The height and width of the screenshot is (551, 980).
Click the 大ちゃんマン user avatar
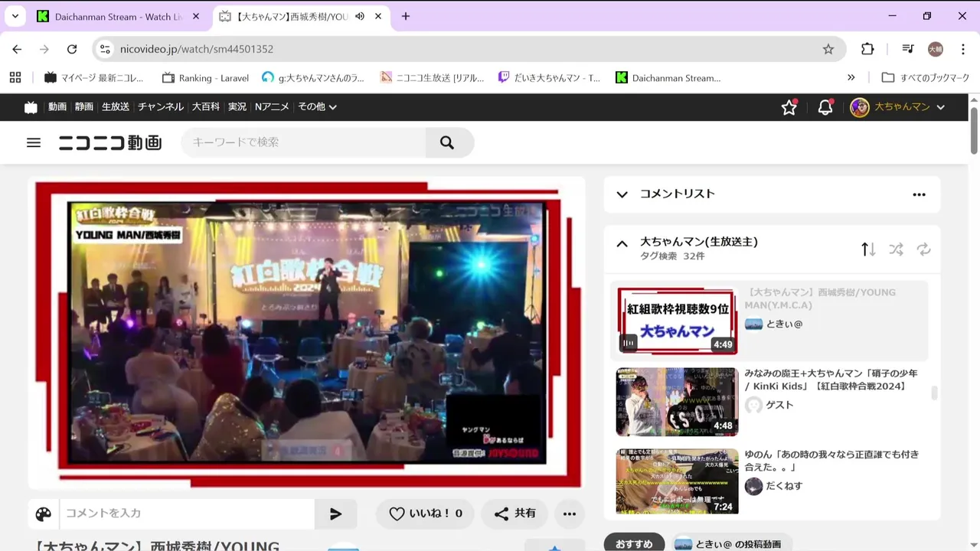click(860, 107)
